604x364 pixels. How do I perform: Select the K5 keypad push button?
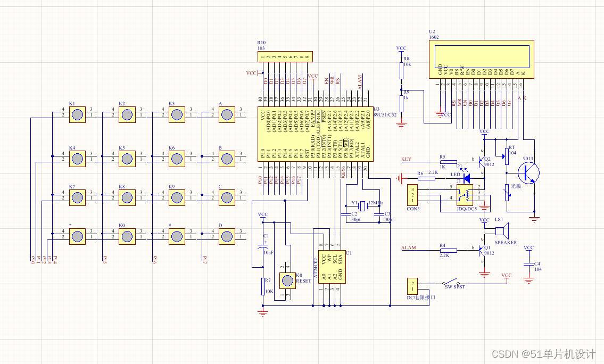click(127, 159)
